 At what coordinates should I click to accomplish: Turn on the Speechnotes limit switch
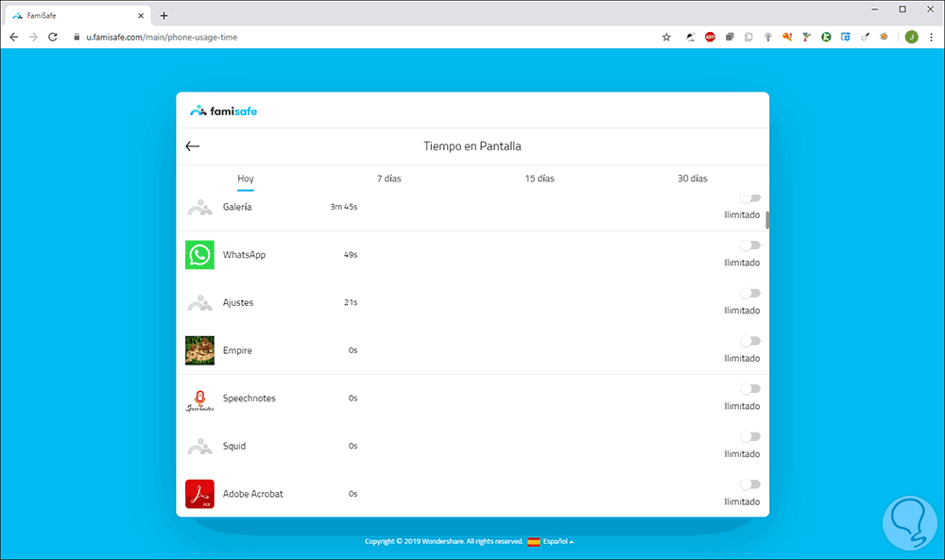pyautogui.click(x=750, y=388)
